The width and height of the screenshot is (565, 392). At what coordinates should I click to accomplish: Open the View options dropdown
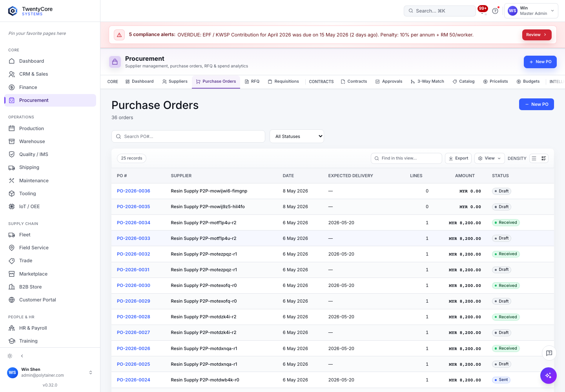[x=490, y=158]
